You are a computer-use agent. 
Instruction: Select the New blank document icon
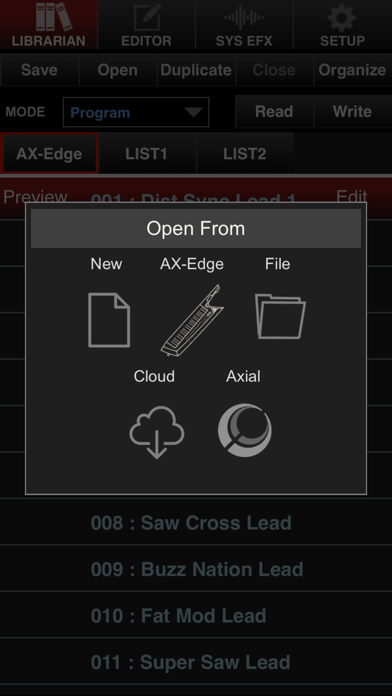(x=109, y=320)
